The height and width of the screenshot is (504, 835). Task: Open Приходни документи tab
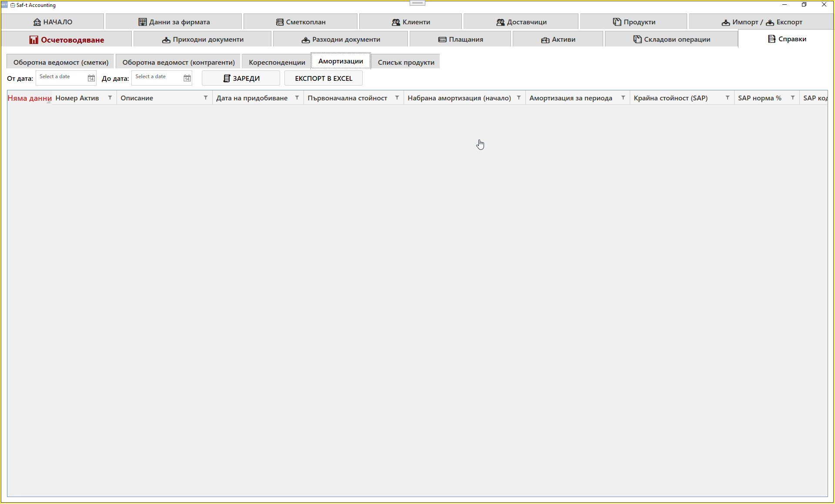coord(203,40)
